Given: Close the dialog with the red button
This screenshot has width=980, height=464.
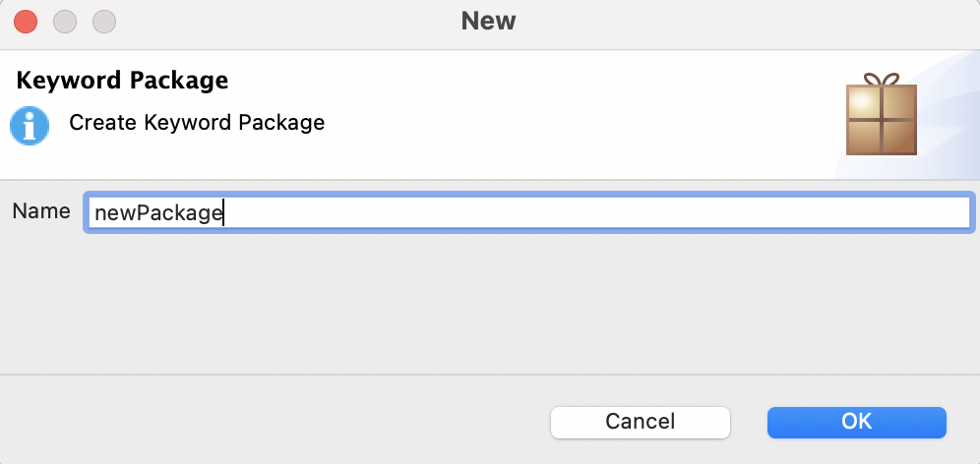Looking at the screenshot, I should [26, 21].
